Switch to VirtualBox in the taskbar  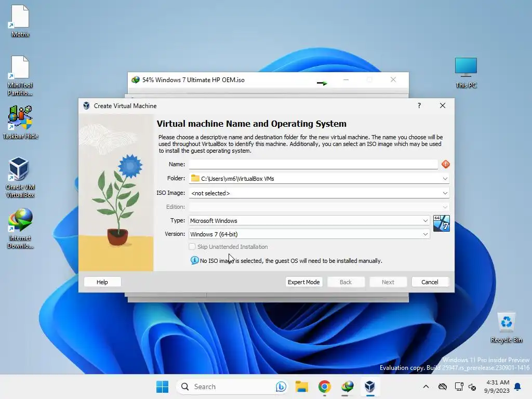coord(370,387)
